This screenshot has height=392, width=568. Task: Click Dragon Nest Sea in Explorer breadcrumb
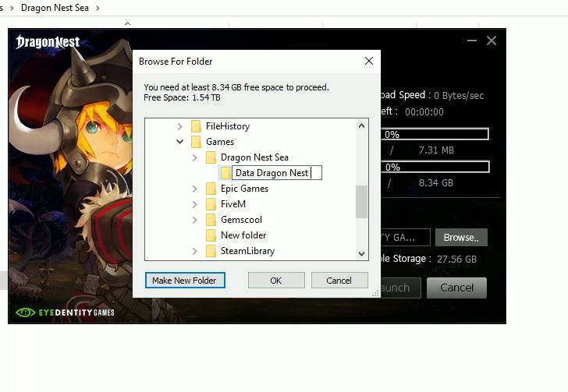click(55, 8)
